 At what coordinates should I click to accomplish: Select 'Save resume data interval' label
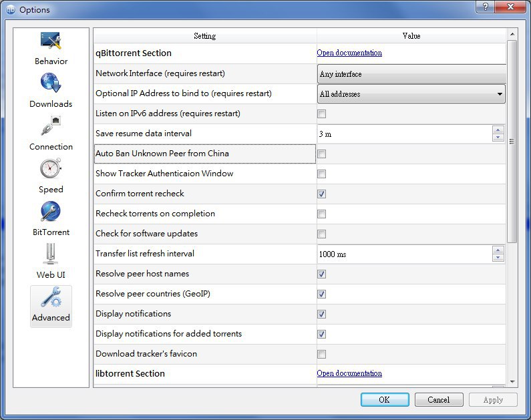[144, 134]
